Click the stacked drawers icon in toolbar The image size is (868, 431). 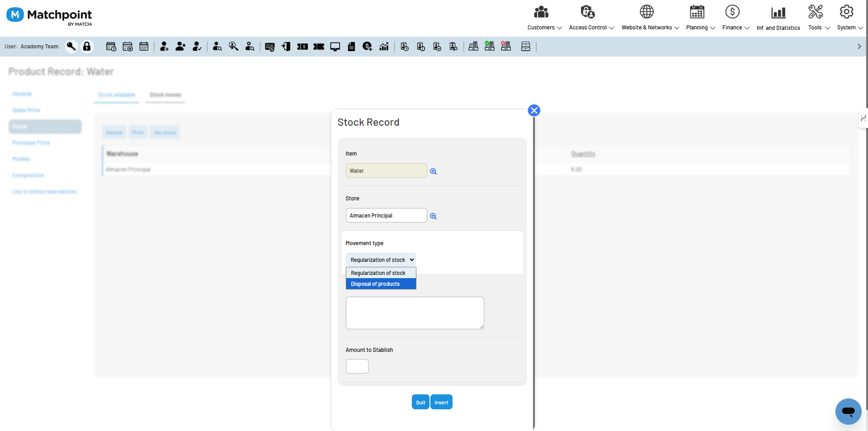[x=526, y=47]
